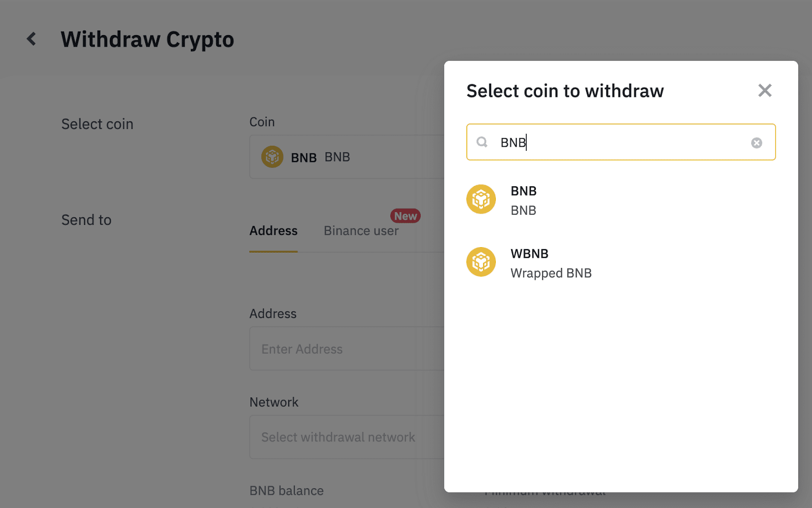This screenshot has width=812, height=508.
Task: Click the BNB balance label
Action: (x=286, y=491)
